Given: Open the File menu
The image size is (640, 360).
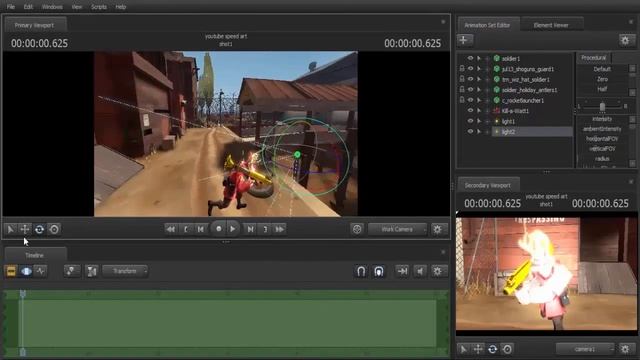Looking at the screenshot, I should point(11,7).
